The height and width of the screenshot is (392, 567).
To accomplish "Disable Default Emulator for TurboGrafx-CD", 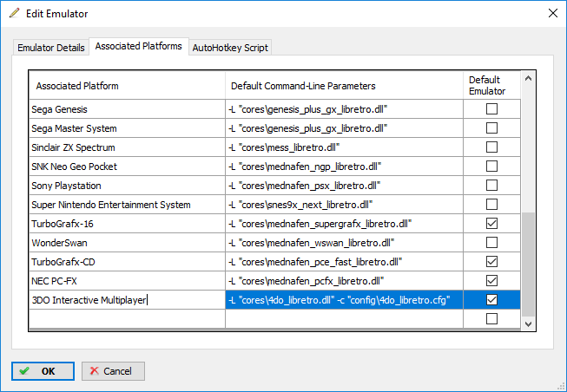I will pos(491,262).
